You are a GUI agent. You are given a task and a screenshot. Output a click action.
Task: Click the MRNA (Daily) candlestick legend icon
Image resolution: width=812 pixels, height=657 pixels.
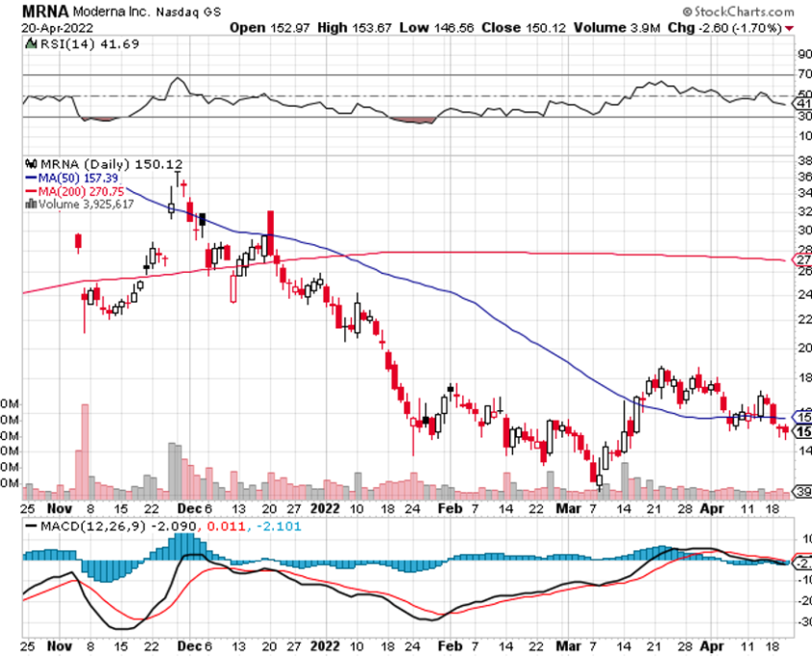(28, 164)
